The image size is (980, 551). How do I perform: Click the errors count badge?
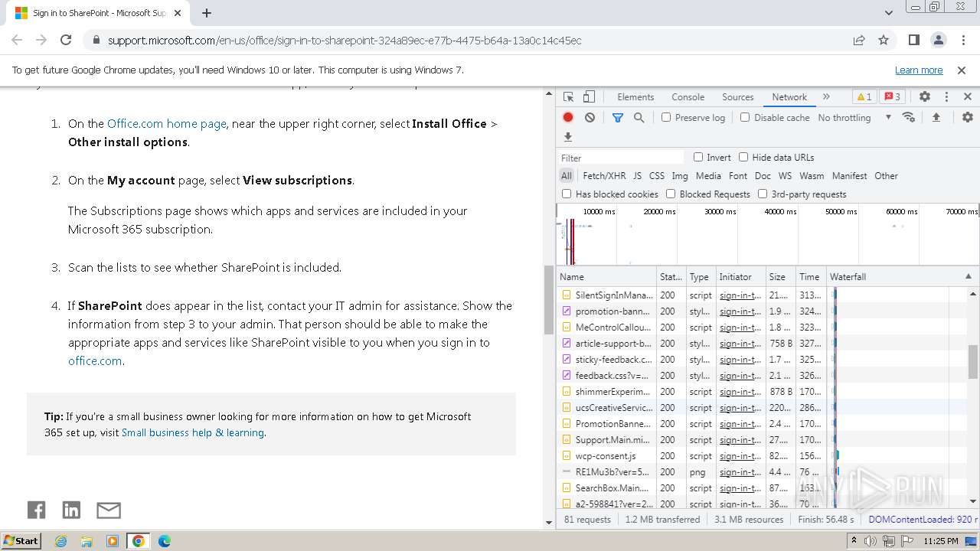pyautogui.click(x=892, y=97)
